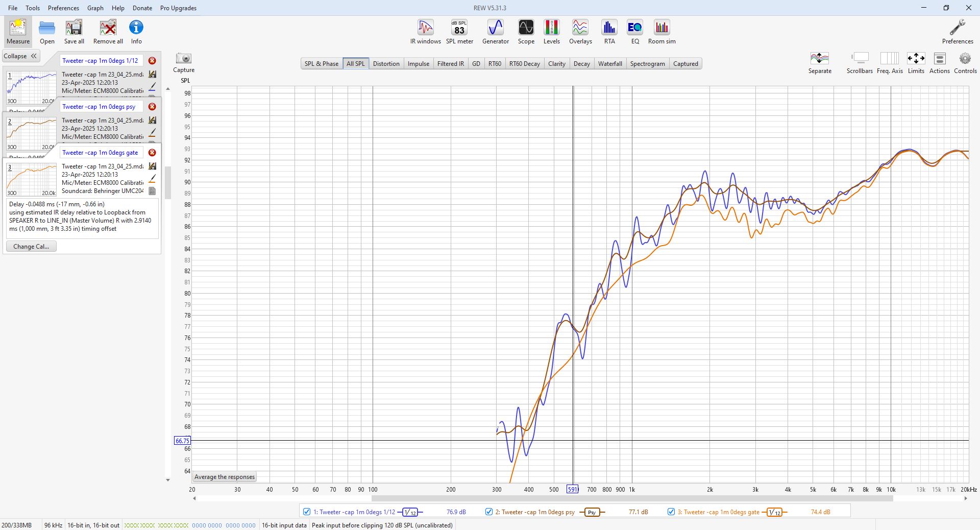Capture the graph image
980x530 pixels.
pos(184,63)
